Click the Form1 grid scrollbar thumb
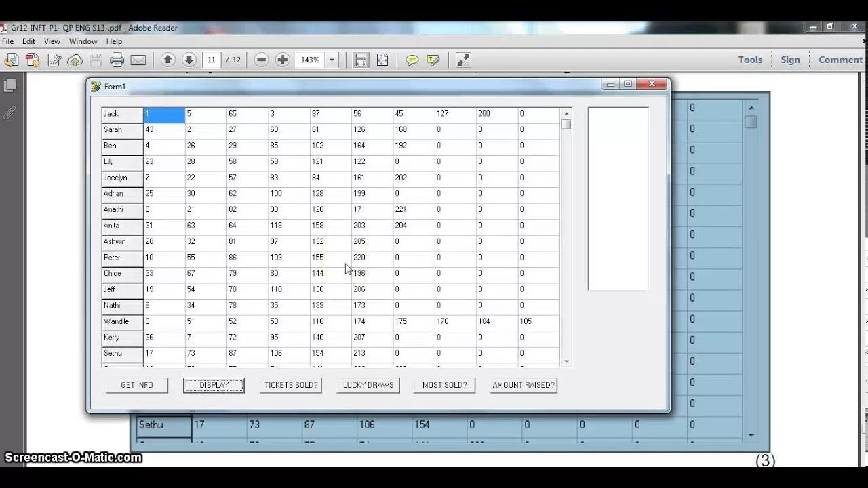 [566, 124]
